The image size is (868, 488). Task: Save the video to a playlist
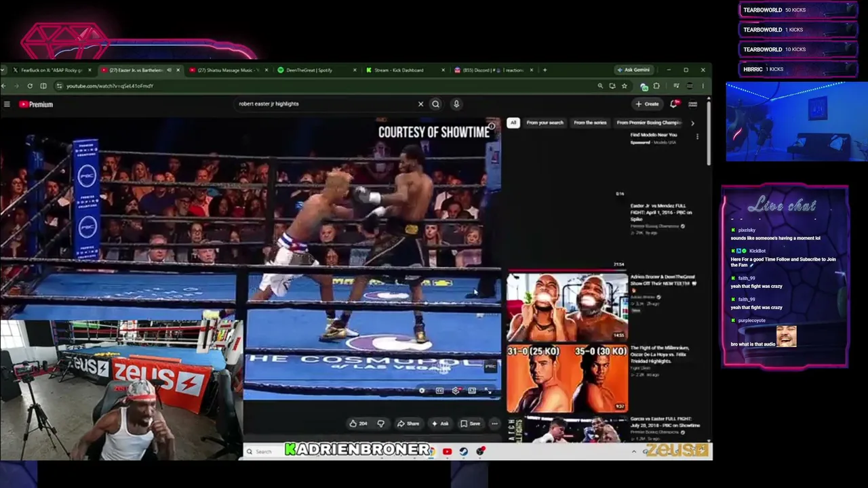point(470,424)
